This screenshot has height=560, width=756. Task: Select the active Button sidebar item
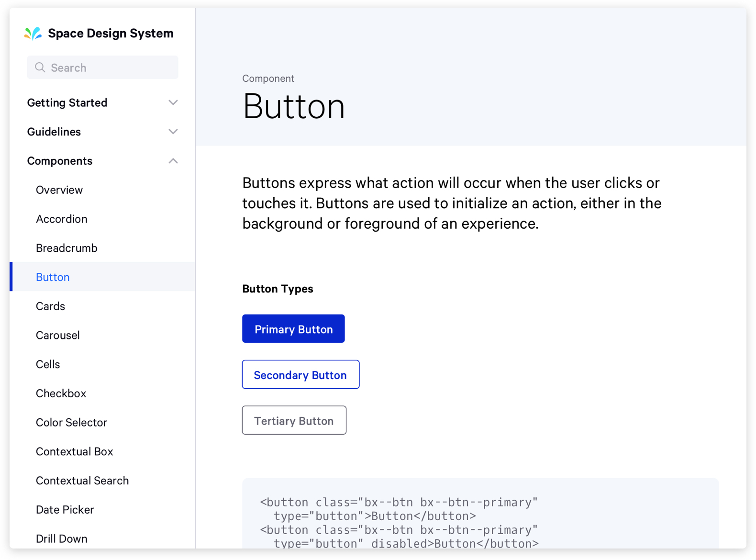[x=53, y=277]
